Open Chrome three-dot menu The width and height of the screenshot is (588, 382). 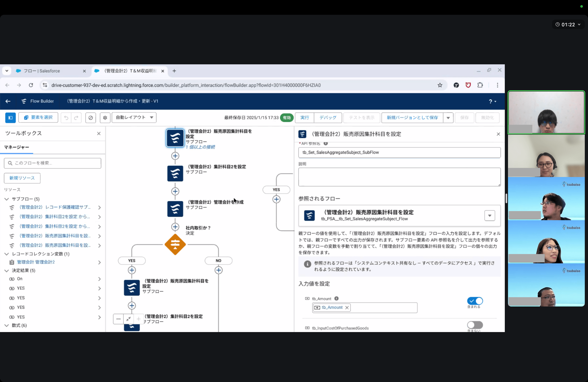coord(497,85)
